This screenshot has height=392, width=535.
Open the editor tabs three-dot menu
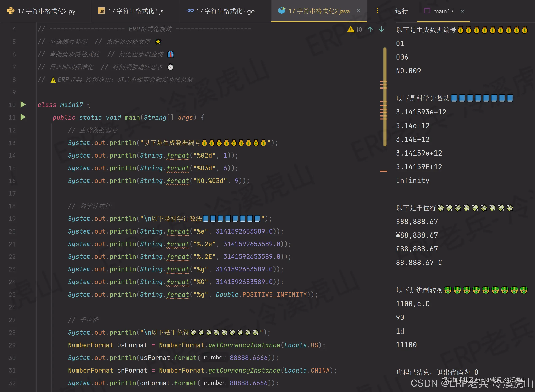click(377, 11)
